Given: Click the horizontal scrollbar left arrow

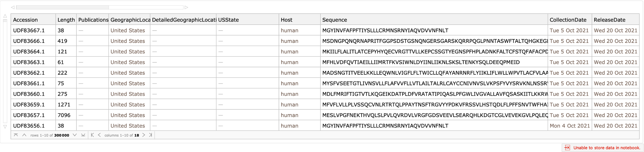Looking at the screenshot, I should [13, 7].
